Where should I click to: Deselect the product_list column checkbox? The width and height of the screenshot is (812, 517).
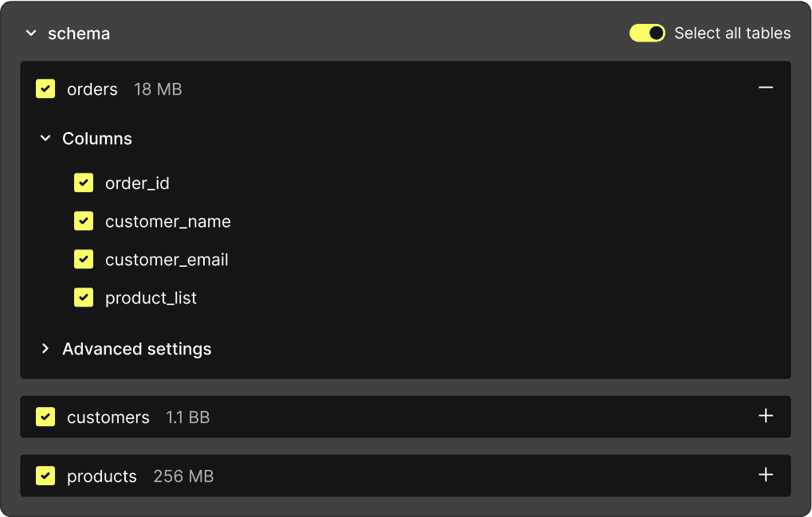(84, 298)
